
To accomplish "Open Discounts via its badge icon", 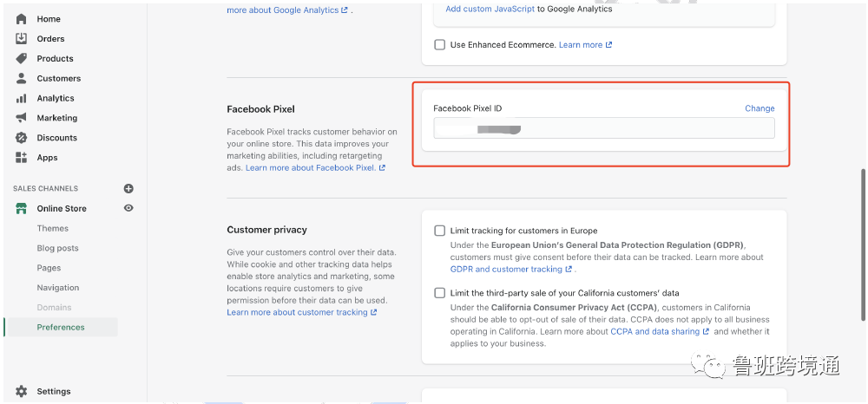I will tap(22, 138).
